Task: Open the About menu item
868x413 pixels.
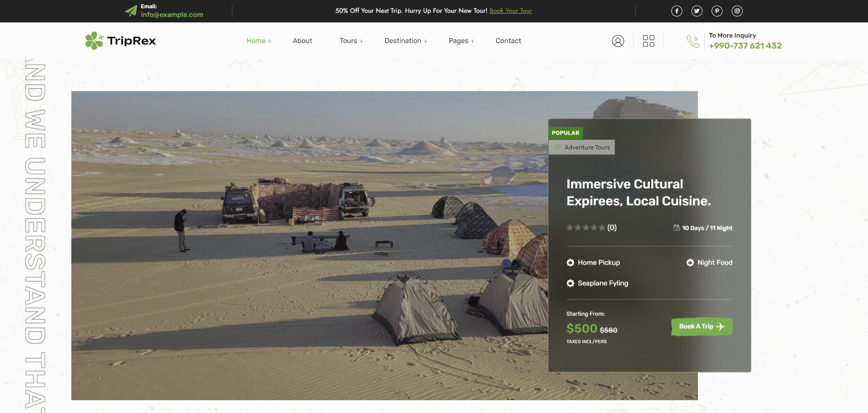Action: (x=303, y=41)
